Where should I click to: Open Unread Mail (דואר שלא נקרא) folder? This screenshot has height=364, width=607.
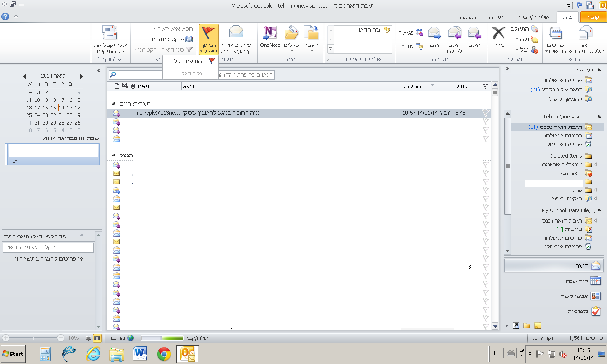(561, 89)
